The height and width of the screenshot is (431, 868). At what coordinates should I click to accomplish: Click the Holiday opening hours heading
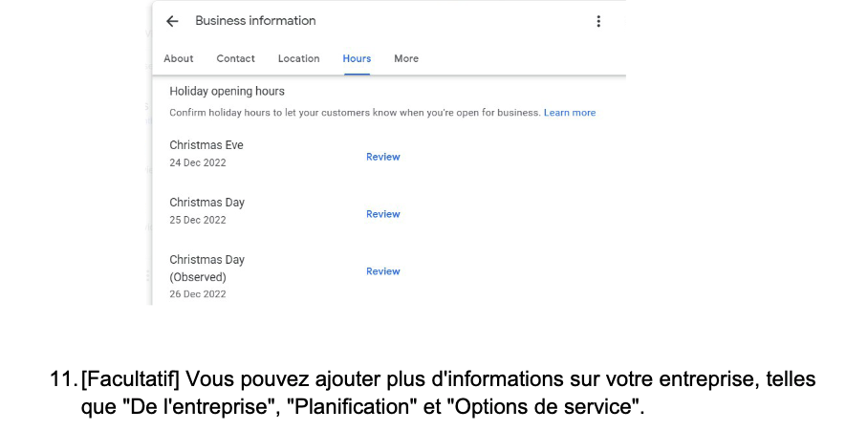point(227,92)
